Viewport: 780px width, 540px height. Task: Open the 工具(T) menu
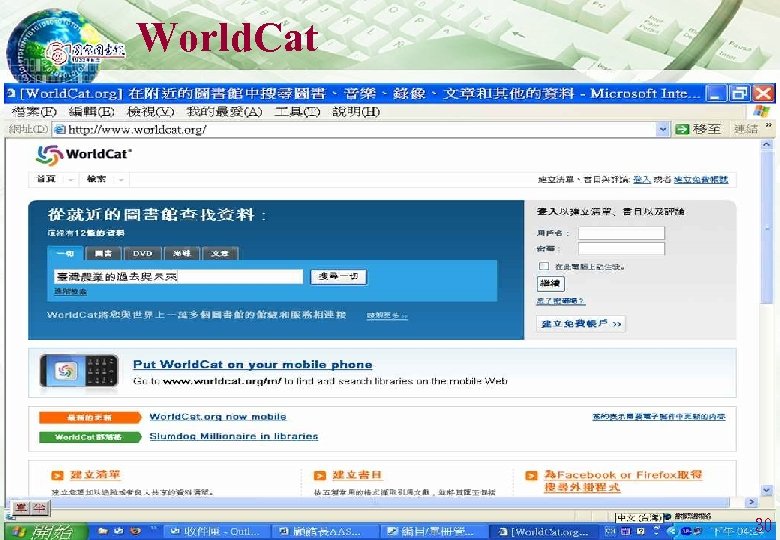[297, 112]
